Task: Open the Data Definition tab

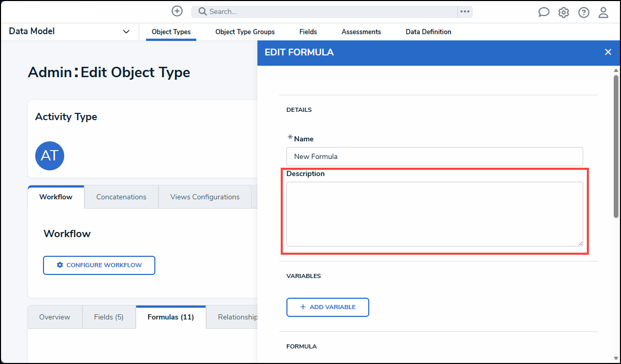Action: point(428,32)
